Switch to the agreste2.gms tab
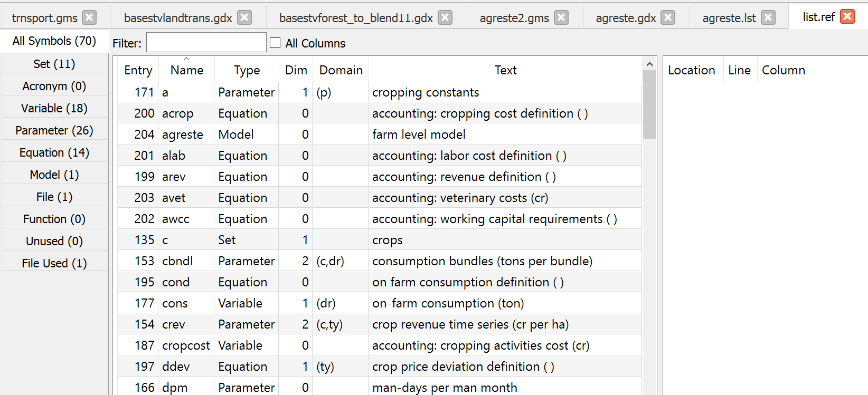The width and height of the screenshot is (868, 395). [514, 18]
